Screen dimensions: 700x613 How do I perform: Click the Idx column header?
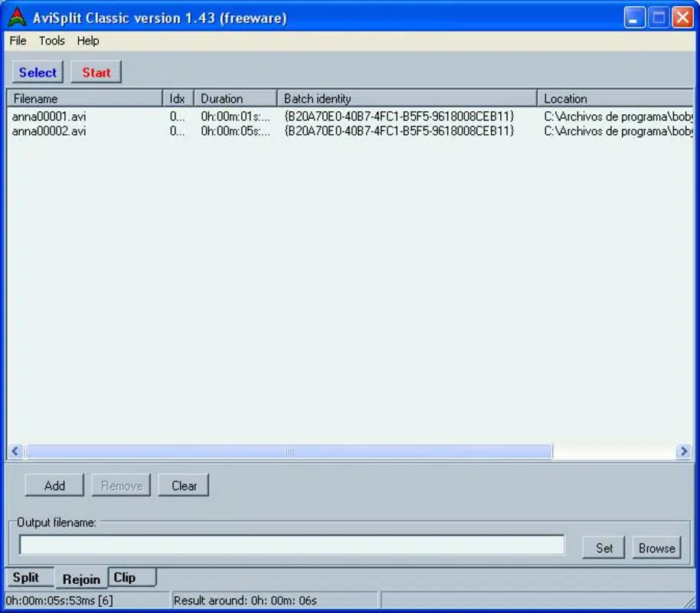coord(178,98)
